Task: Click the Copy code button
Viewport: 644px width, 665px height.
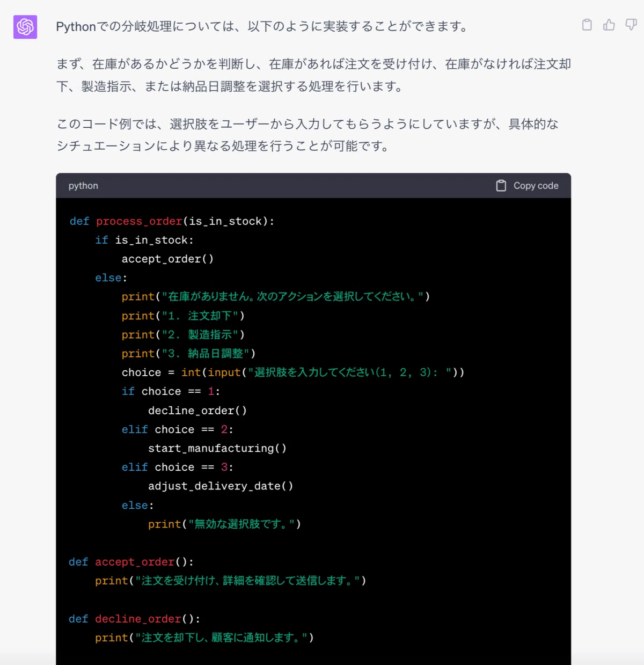Action: pos(528,186)
